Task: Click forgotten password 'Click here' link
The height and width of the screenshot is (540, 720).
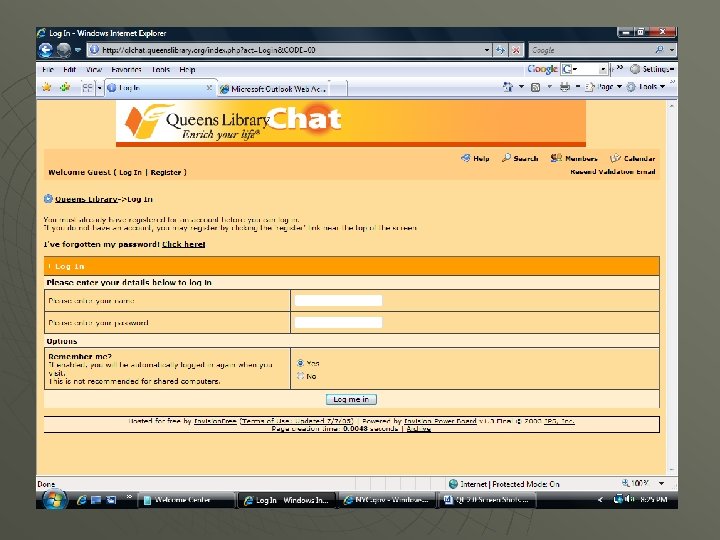Action: [184, 244]
